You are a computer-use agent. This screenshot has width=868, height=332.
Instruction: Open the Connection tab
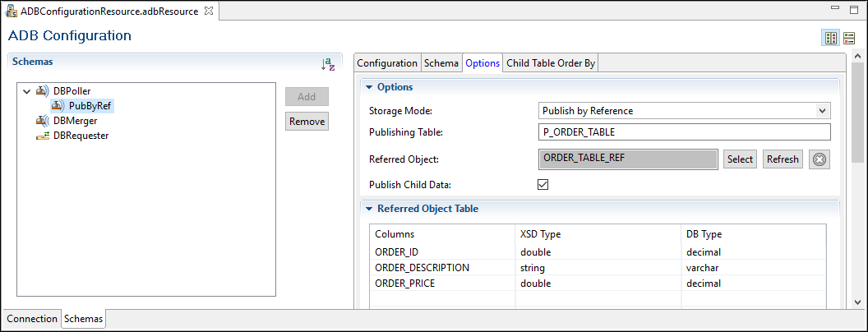32,319
